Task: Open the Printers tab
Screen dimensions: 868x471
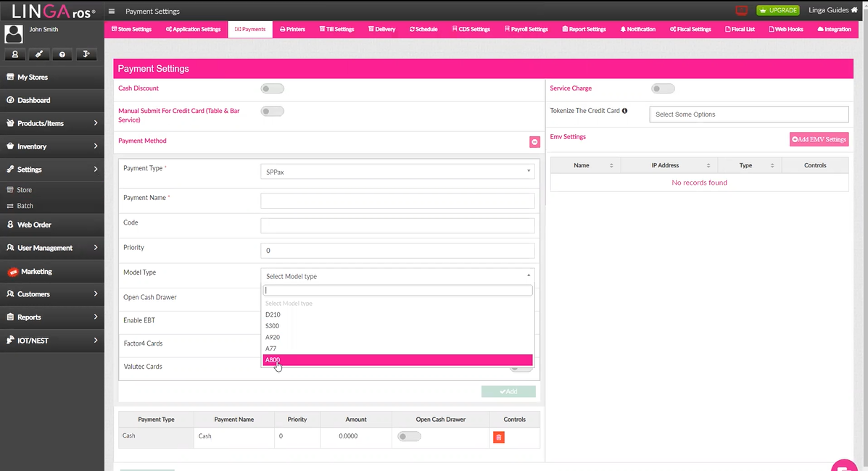Action: coord(292,29)
